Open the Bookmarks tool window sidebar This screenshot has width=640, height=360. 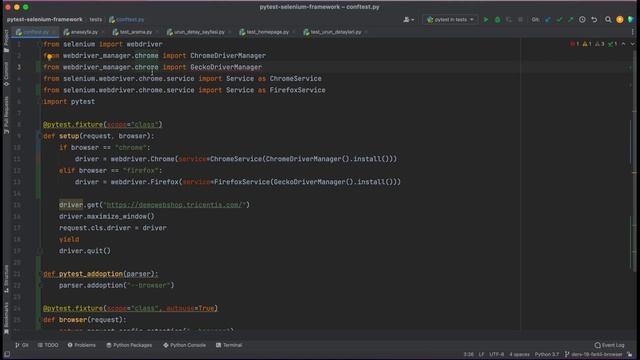(x=6, y=318)
